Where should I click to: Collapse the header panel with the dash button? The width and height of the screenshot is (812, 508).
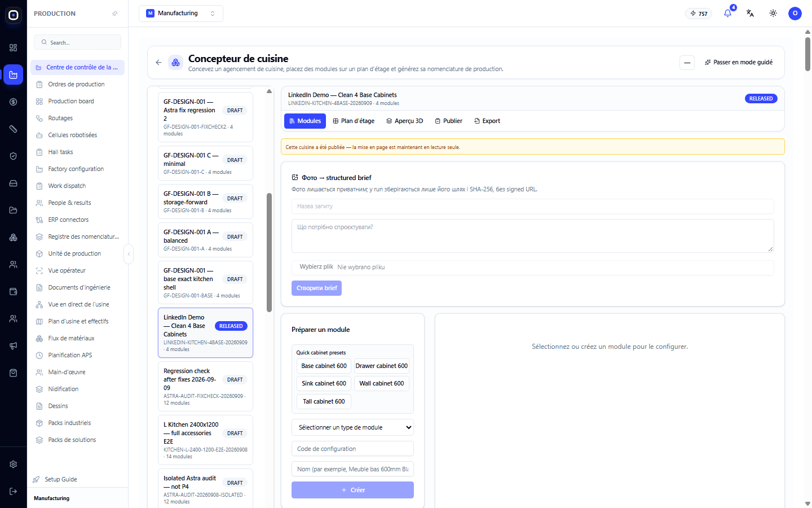pos(687,63)
